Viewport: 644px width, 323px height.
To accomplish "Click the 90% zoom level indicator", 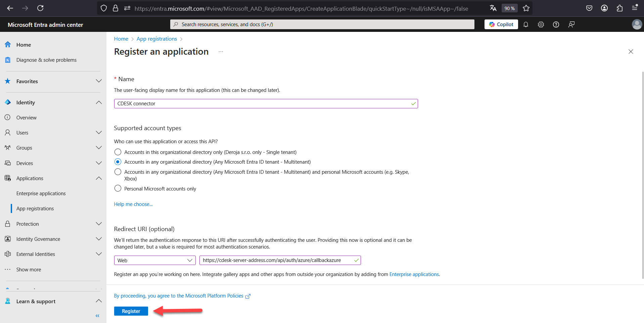I will [x=509, y=8].
